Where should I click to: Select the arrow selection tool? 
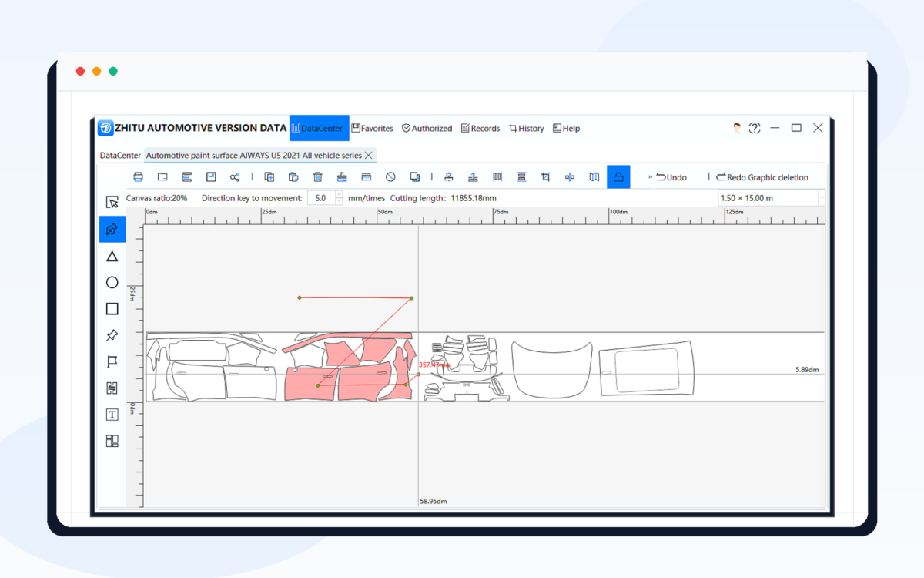[112, 203]
